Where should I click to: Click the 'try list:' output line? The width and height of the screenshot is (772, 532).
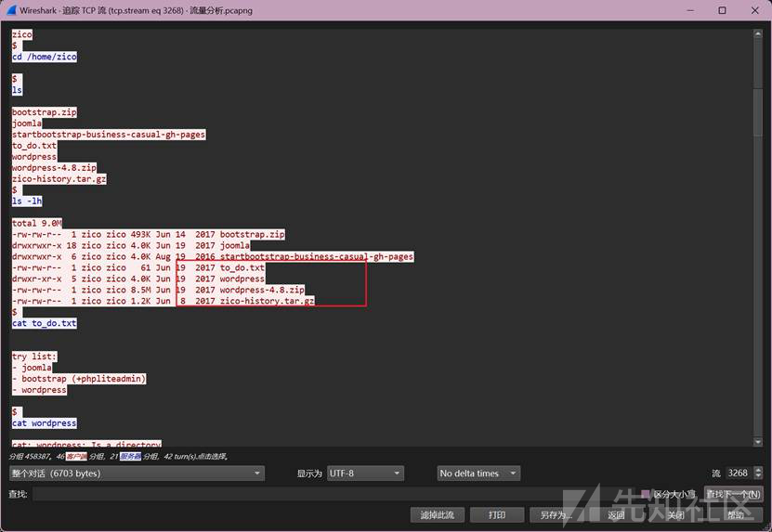point(34,357)
